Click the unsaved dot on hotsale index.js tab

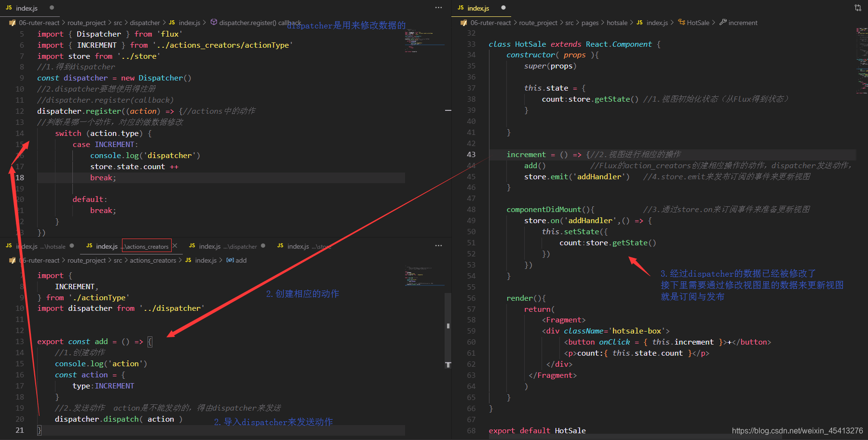[x=72, y=246]
